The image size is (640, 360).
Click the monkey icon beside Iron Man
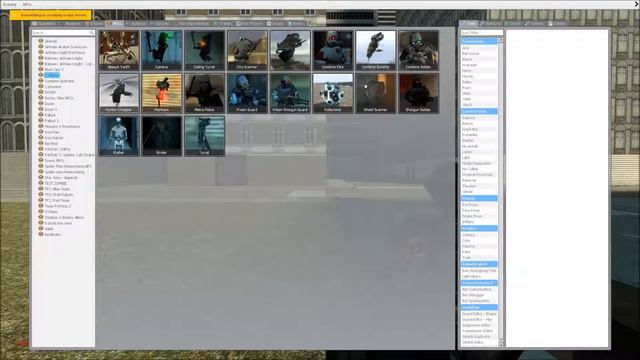pos(41,132)
